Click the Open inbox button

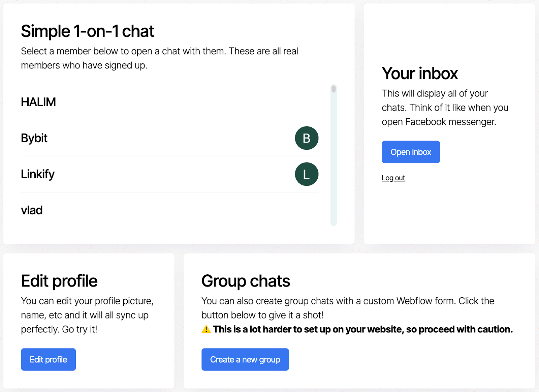point(410,152)
